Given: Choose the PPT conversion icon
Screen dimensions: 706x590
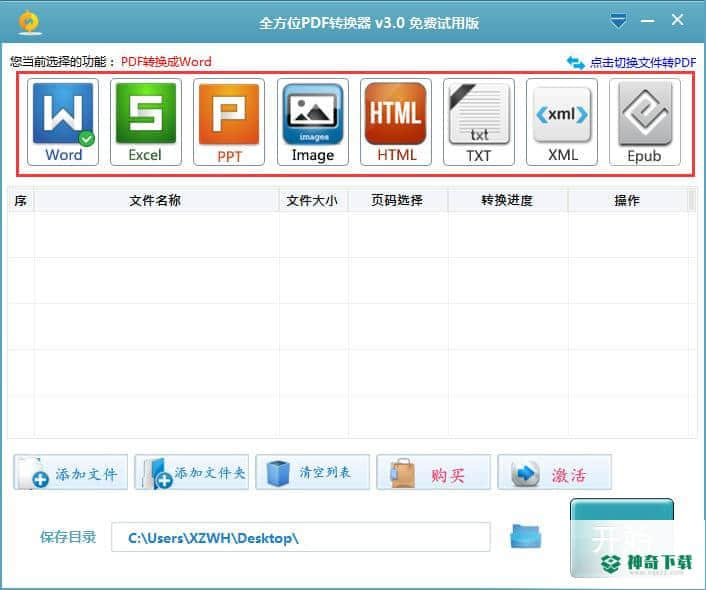Looking at the screenshot, I should pyautogui.click(x=229, y=122).
